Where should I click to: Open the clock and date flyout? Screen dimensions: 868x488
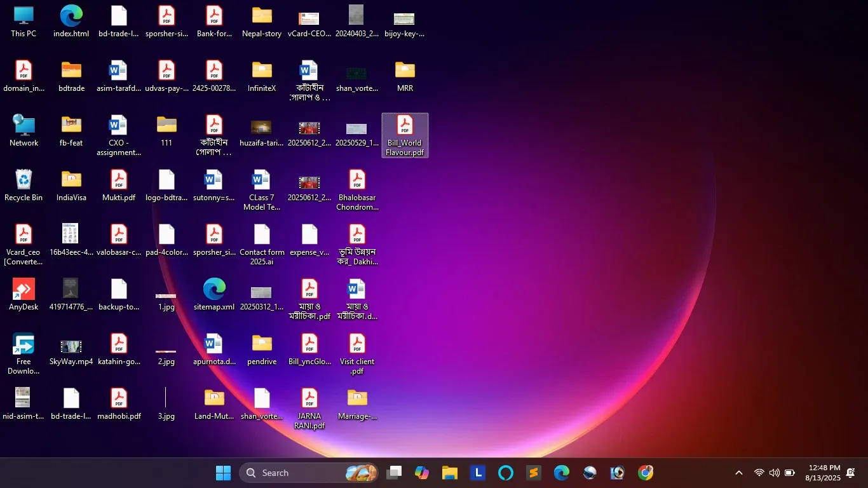(x=822, y=473)
